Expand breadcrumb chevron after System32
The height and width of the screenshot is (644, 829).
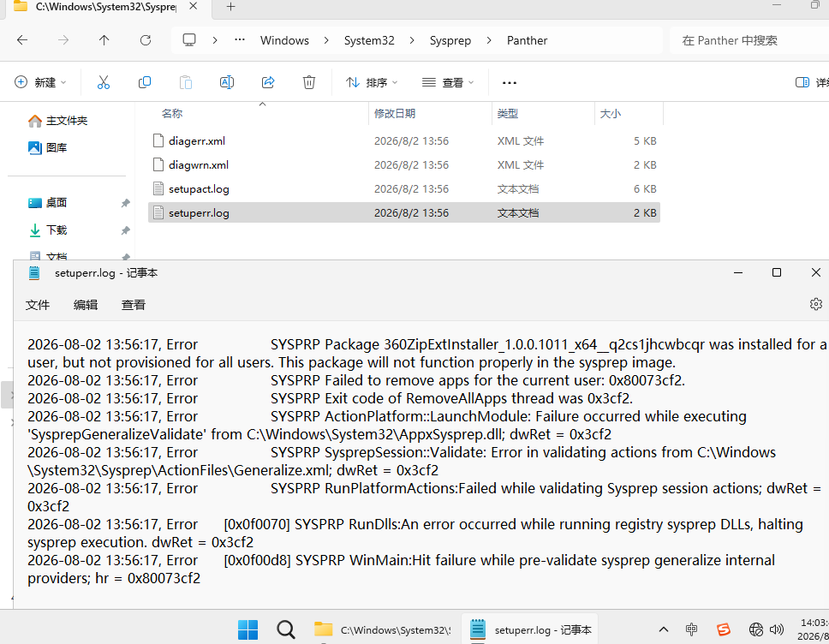(x=412, y=40)
